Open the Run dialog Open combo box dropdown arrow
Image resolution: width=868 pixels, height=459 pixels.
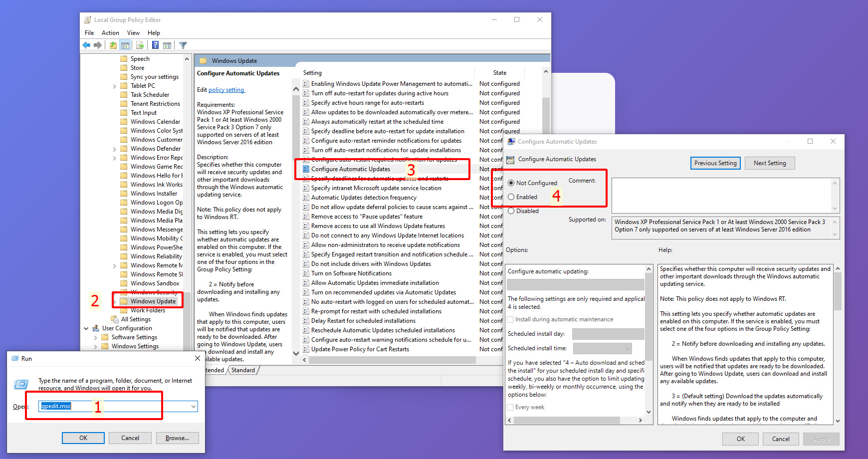193,407
